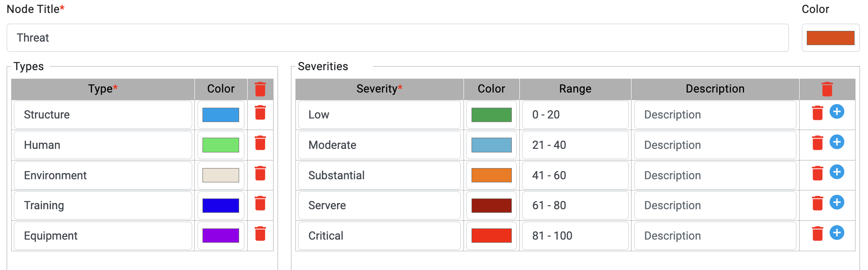868x270 pixels.
Task: Select the Substantial orange color swatch
Action: pyautogui.click(x=491, y=175)
